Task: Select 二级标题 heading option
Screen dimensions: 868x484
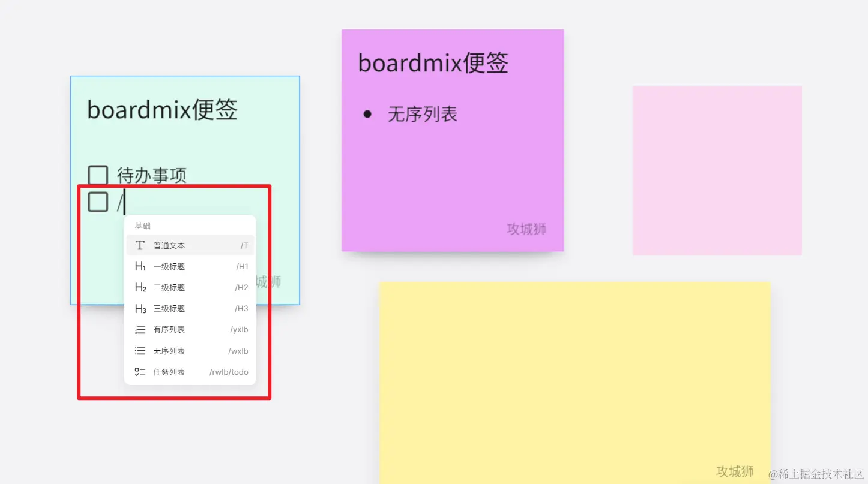Action: [190, 287]
